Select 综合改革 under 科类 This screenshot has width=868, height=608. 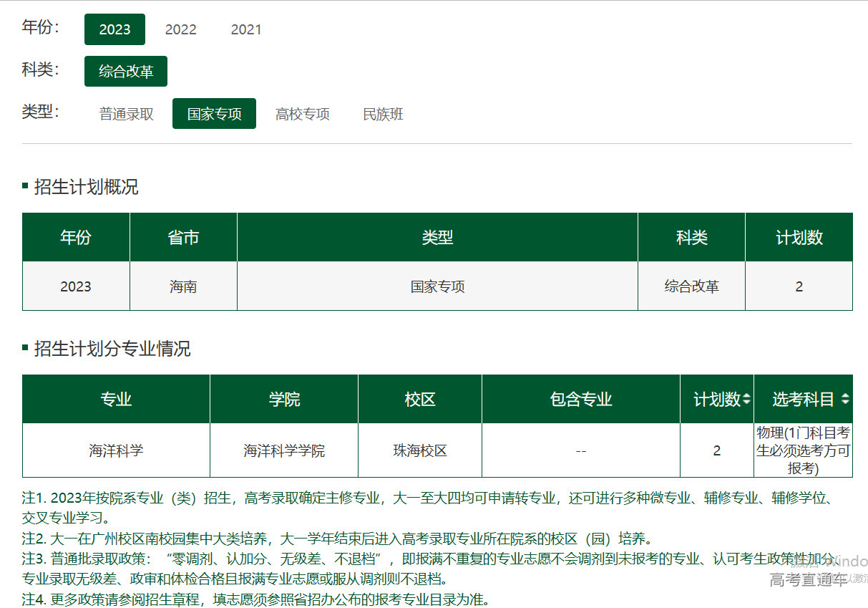(126, 72)
